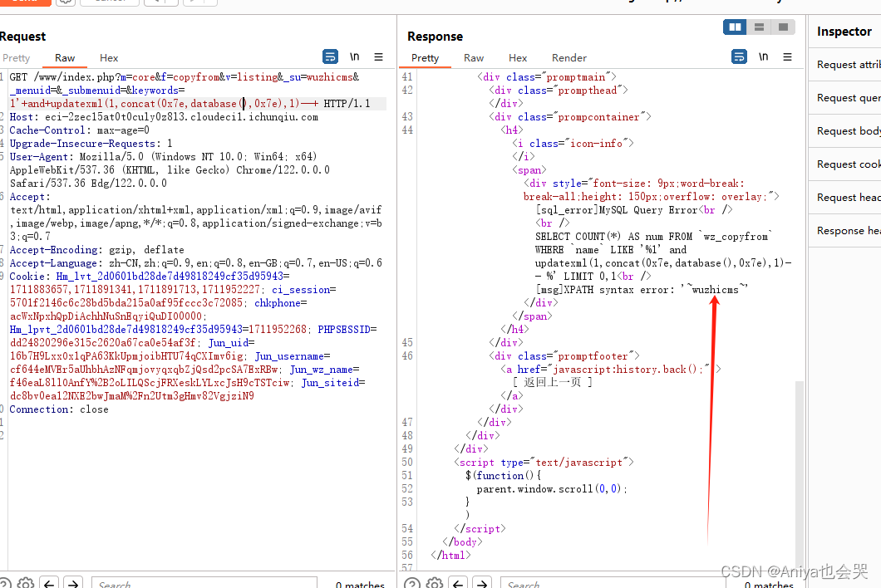The height and width of the screenshot is (588, 881).
Task: Click the Host header line
Action: (x=164, y=117)
